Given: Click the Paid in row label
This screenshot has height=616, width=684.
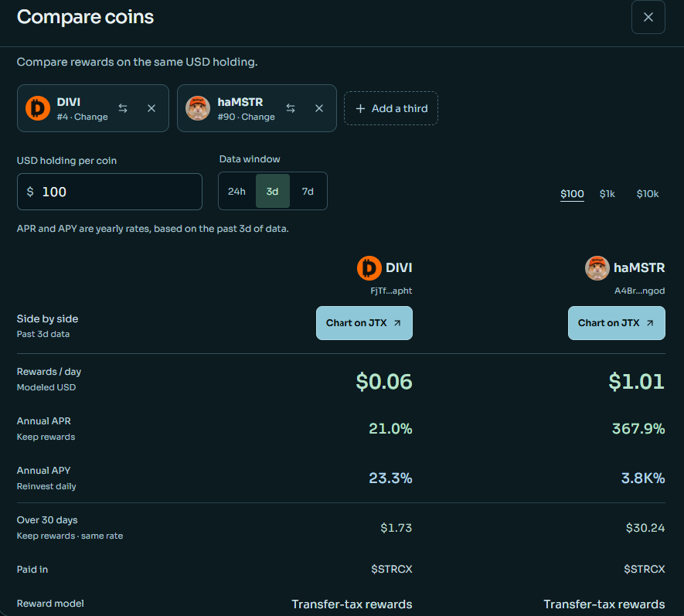Looking at the screenshot, I should pos(32,570).
